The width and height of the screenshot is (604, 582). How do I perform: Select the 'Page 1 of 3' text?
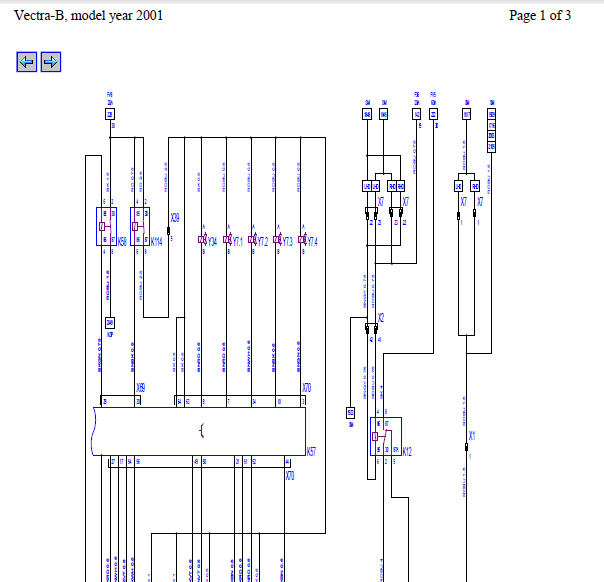pos(540,15)
